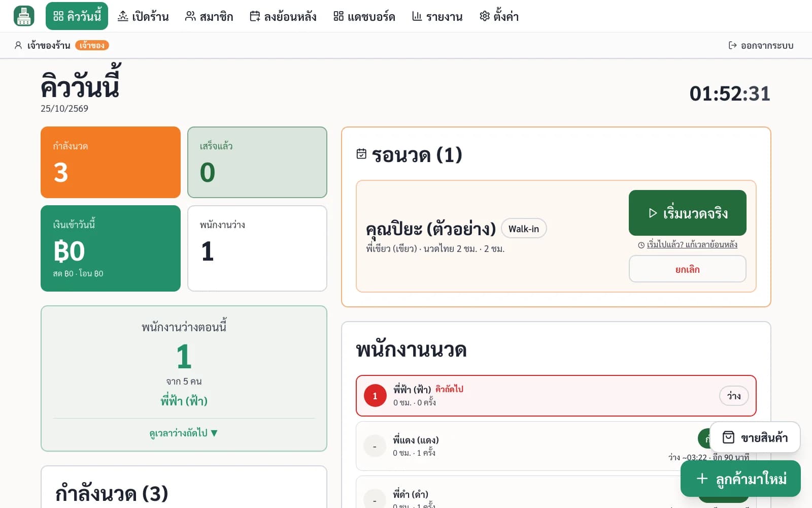Start massage with เริ่มนวดจริง button
812x508 pixels.
point(688,213)
